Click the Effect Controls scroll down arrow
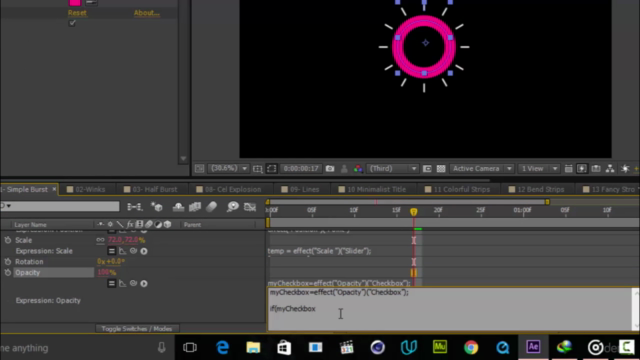The image size is (640, 360). (183, 158)
